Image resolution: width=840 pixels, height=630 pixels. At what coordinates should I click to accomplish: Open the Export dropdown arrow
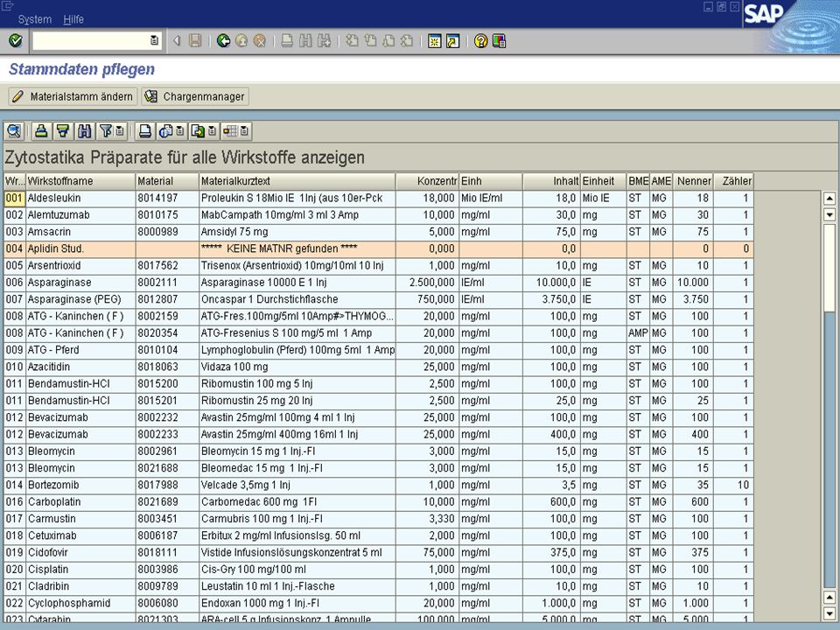click(x=212, y=131)
